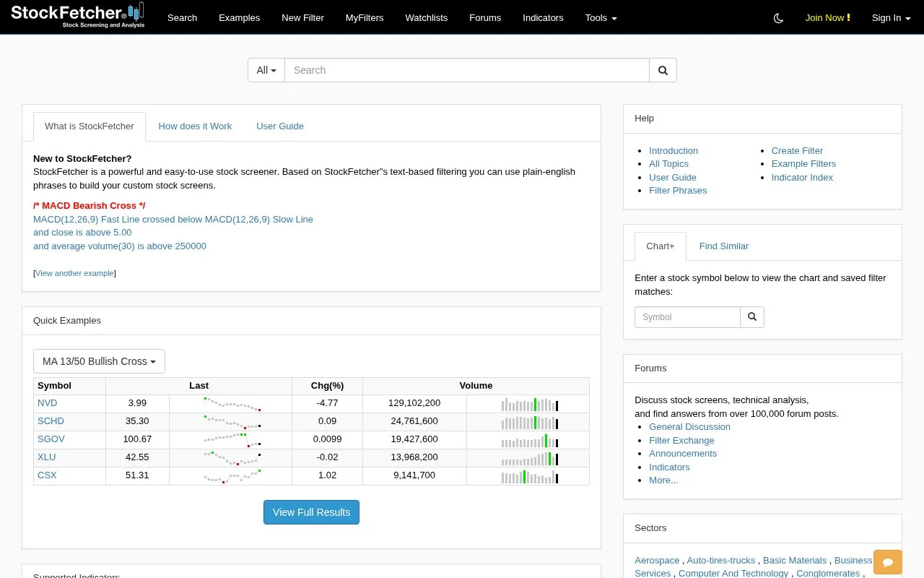This screenshot has width=924, height=578.
Task: Click the StockFetcher logo
Action: pyautogui.click(x=77, y=15)
